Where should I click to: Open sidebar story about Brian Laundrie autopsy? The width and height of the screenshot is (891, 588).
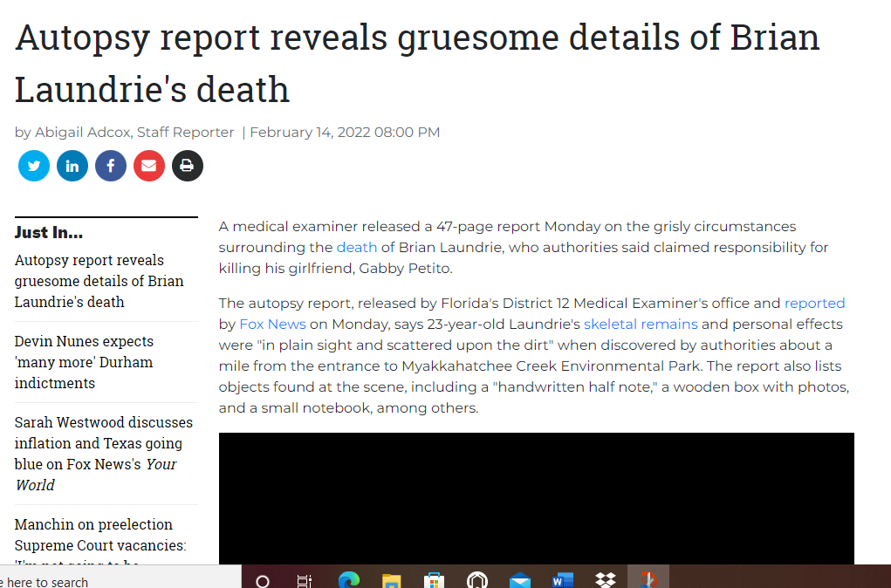coord(99,281)
